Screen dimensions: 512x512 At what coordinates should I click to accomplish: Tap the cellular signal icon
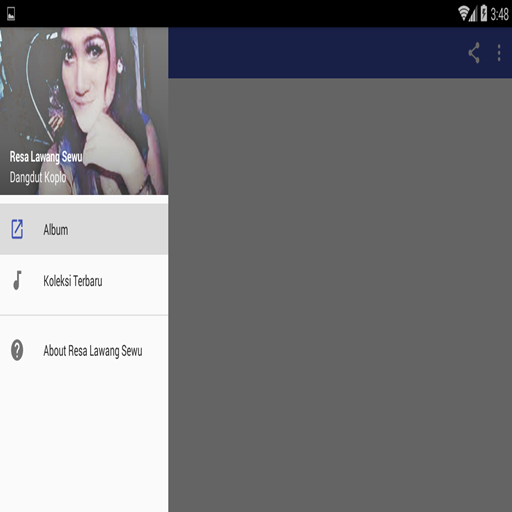pyautogui.click(x=473, y=14)
